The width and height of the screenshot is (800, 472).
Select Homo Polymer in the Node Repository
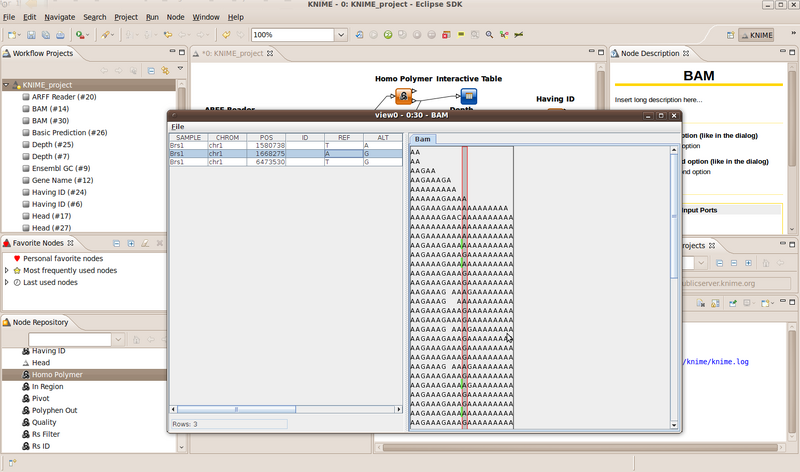(57, 374)
